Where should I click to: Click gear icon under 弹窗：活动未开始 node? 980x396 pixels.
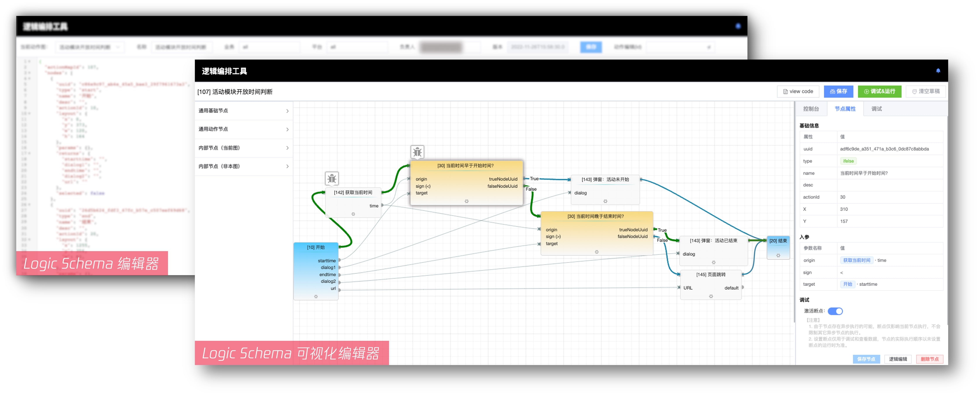click(x=605, y=201)
